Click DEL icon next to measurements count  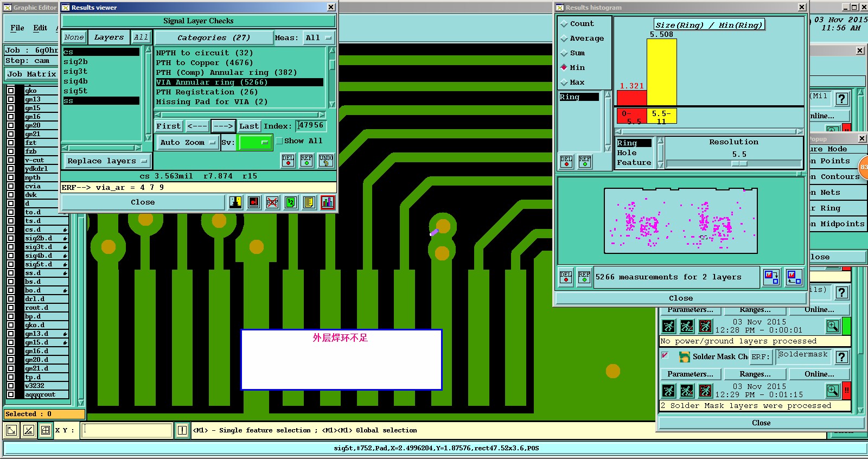pos(566,277)
